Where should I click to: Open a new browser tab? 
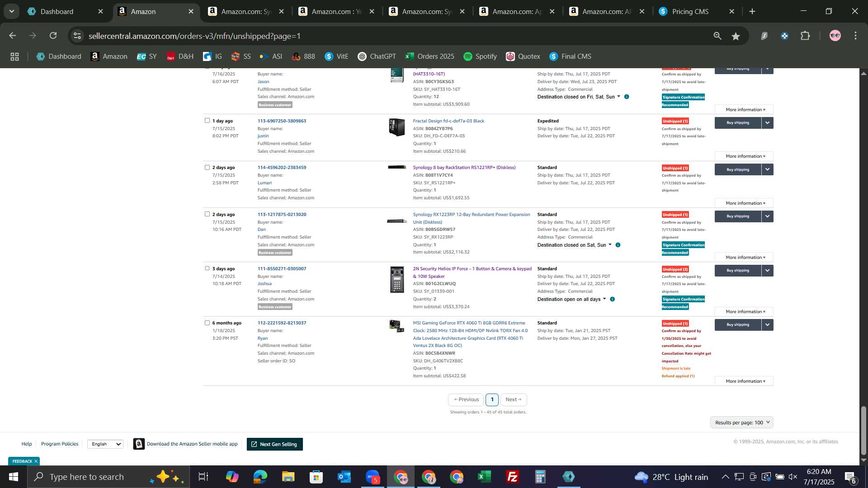point(752,11)
